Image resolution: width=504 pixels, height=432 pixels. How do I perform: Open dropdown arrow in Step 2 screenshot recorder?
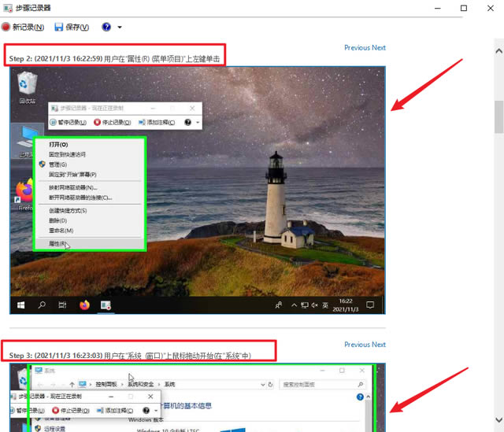pos(198,123)
